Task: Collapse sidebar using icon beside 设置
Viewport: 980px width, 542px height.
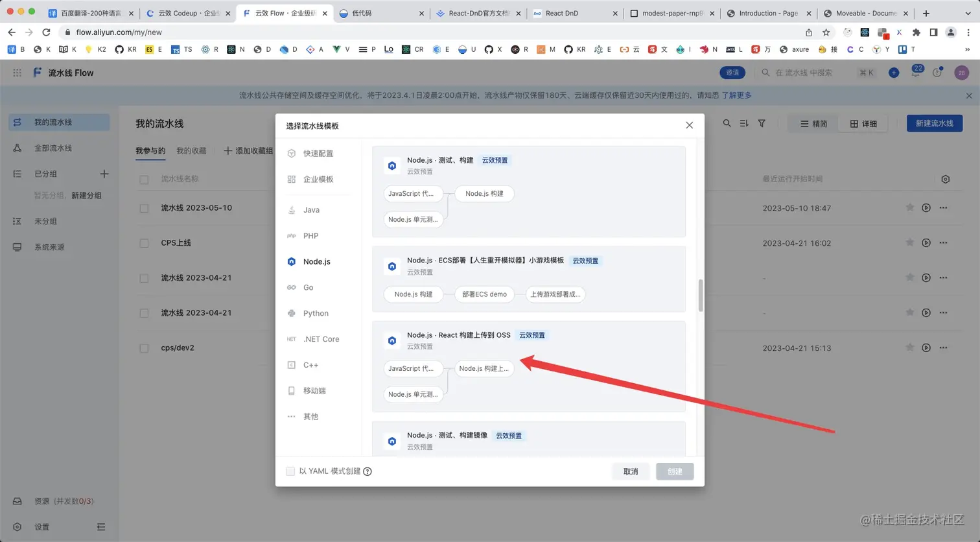Action: coord(101,527)
